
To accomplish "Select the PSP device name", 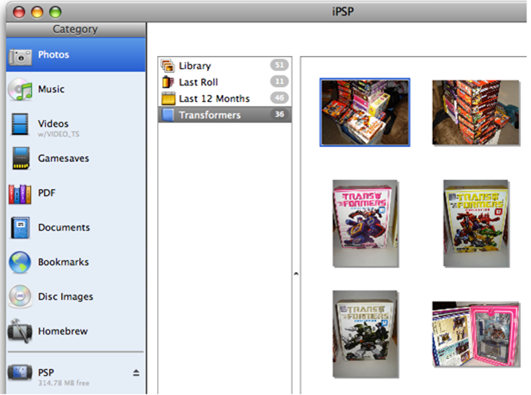I will pyautogui.click(x=46, y=373).
